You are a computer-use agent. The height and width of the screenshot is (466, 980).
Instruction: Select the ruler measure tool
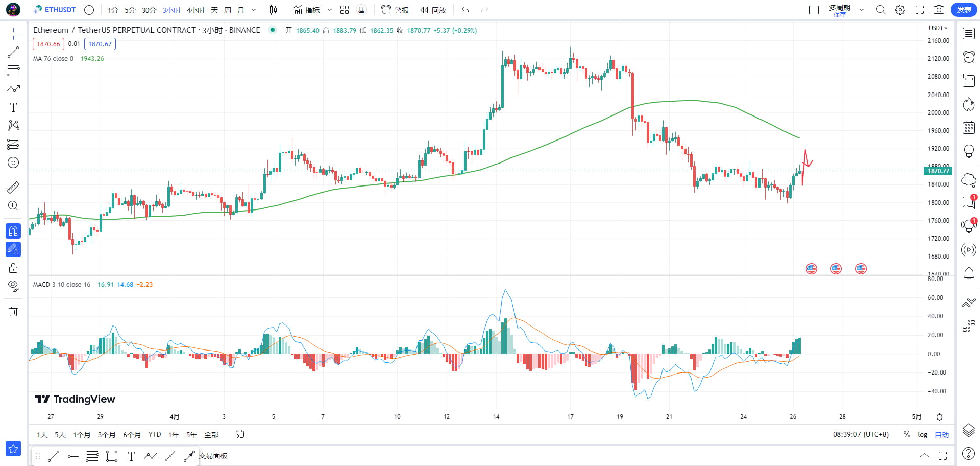pyautogui.click(x=13, y=187)
